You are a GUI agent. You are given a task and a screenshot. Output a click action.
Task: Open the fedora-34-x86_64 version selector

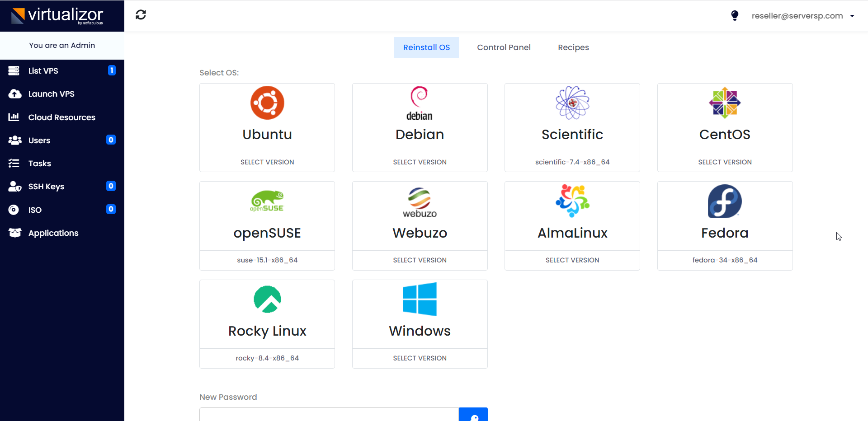725,260
